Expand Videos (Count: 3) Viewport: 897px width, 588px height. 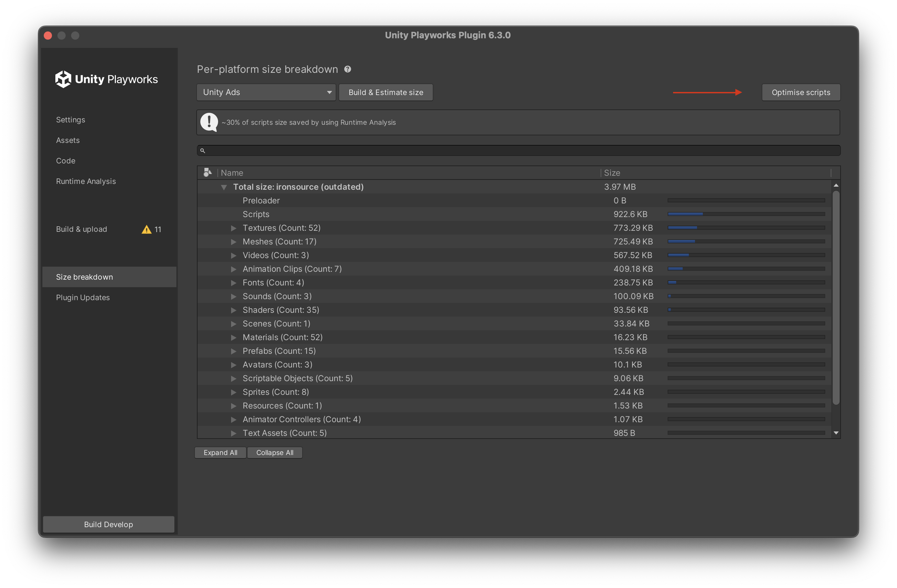[234, 256]
